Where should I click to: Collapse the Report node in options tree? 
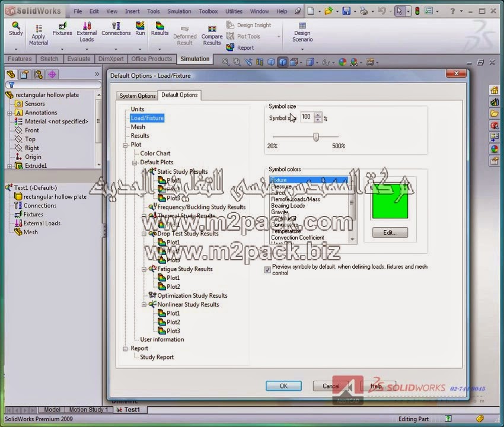click(125, 349)
